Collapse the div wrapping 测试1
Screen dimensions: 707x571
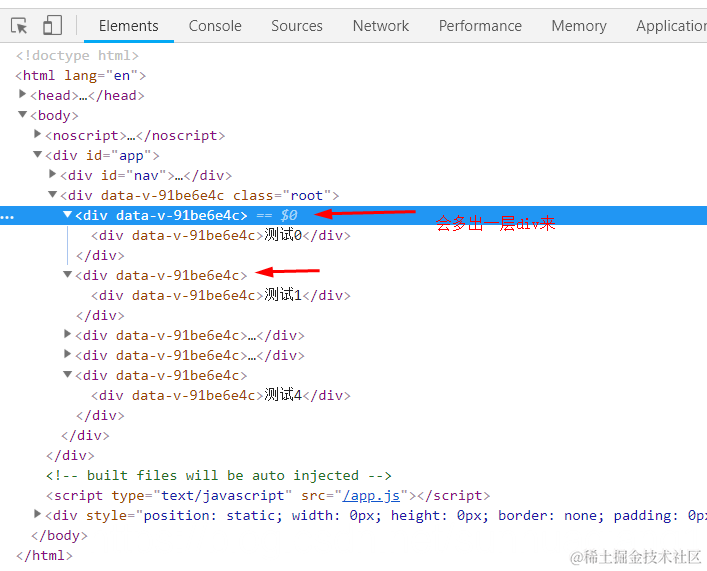68,274
